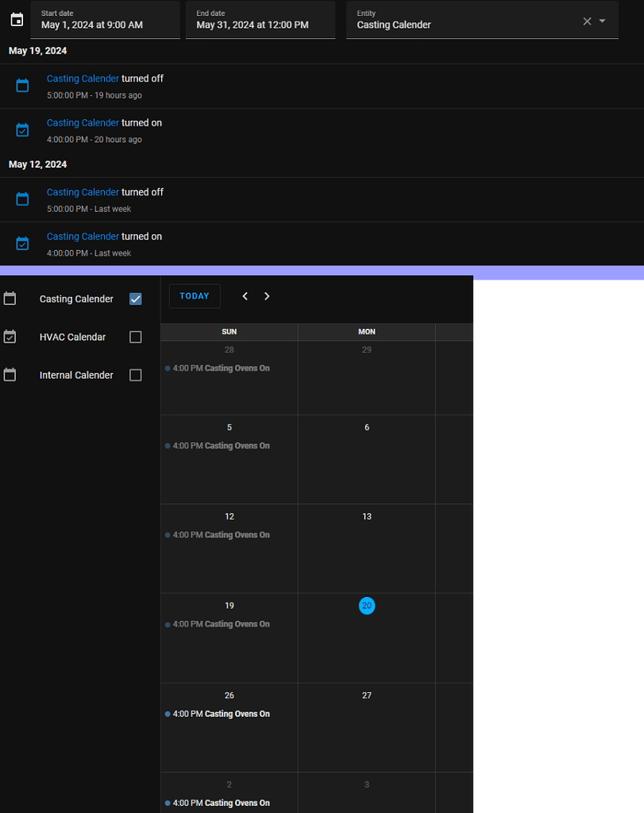
Task: Click the TODAY button
Action: pyautogui.click(x=194, y=295)
